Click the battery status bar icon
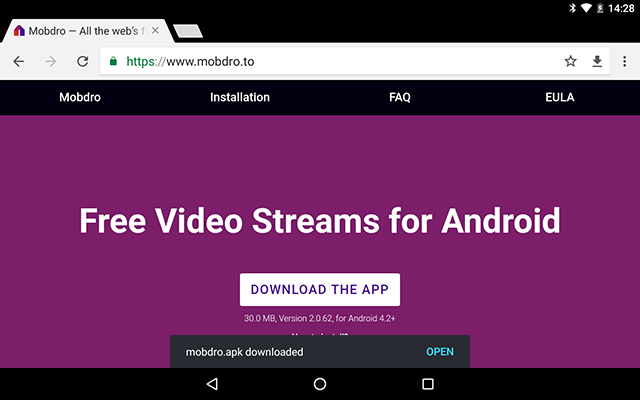 (x=600, y=8)
